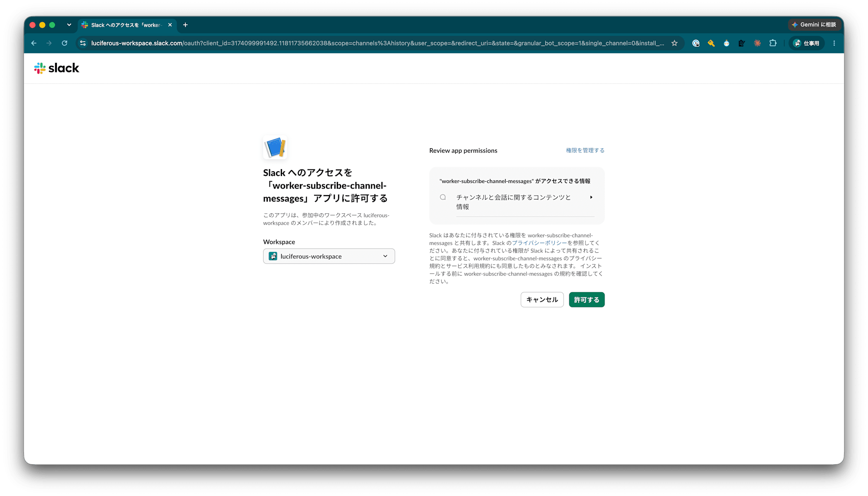
Task: Click the green 許可する button
Action: (587, 300)
